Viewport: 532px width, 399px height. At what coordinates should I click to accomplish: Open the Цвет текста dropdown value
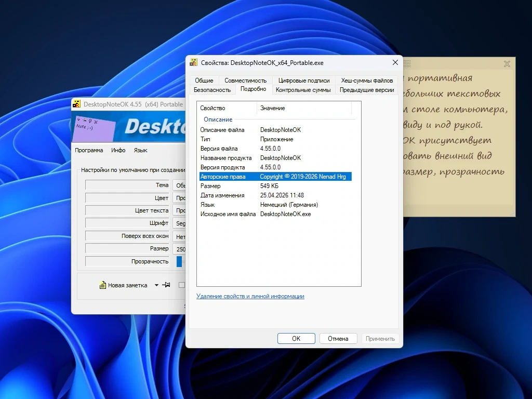click(x=179, y=210)
